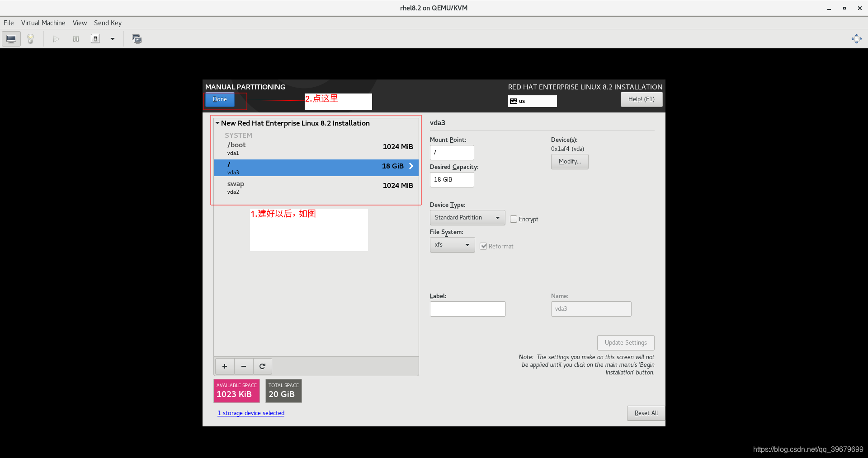Toggle the Reformat checkbox
The width and height of the screenshot is (868, 458).
tap(483, 246)
